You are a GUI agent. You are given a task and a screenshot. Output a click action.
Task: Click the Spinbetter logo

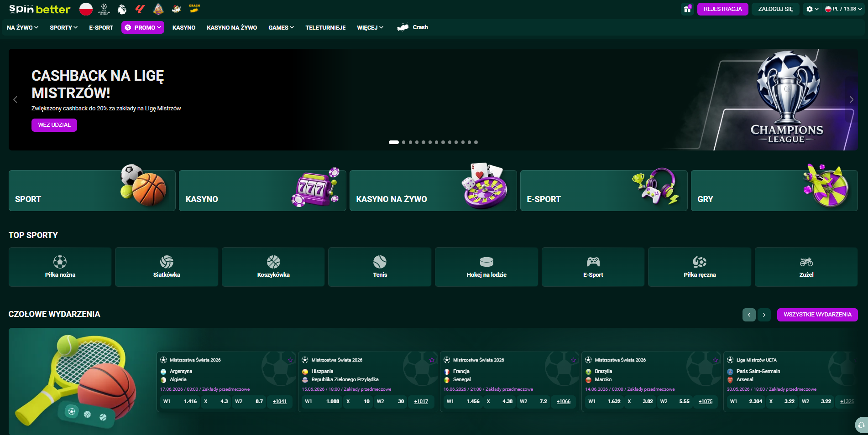[40, 9]
